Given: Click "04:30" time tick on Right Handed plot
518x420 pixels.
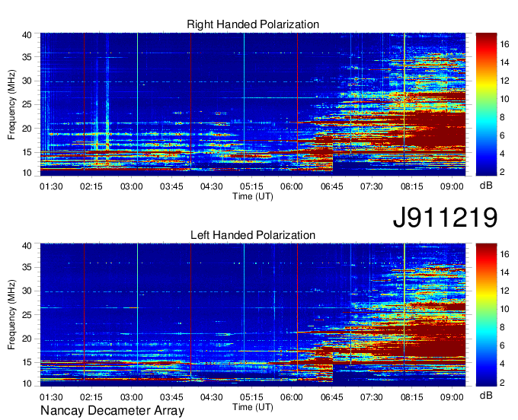Looking at the screenshot, I should point(212,186).
